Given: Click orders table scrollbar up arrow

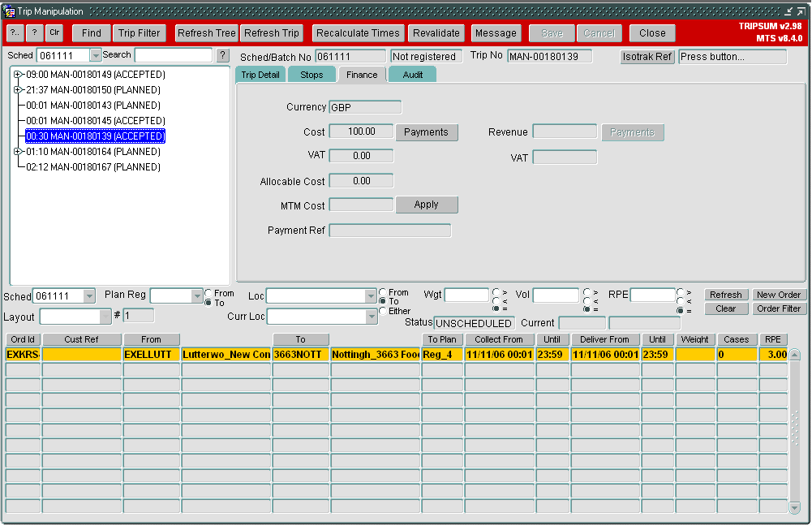Looking at the screenshot, I should (794, 355).
